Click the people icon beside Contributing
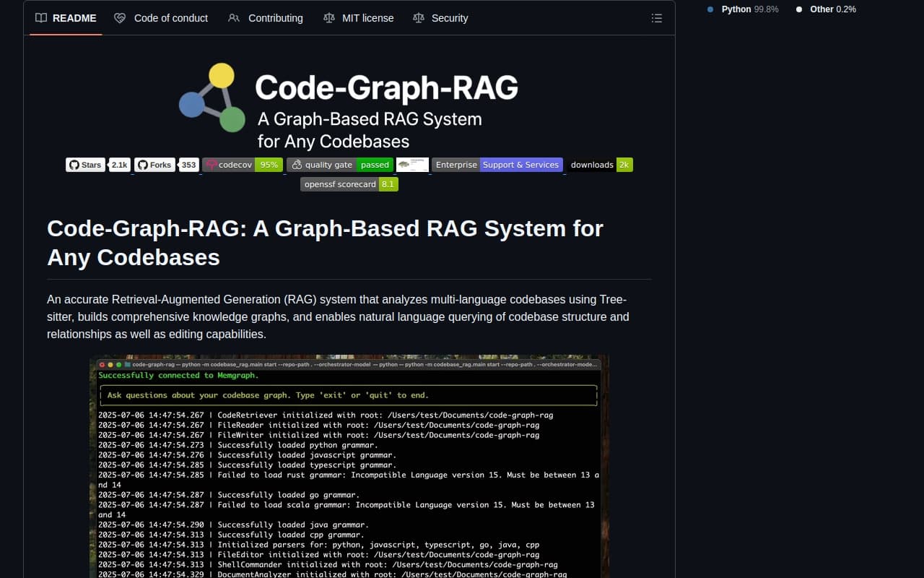 pyautogui.click(x=234, y=18)
